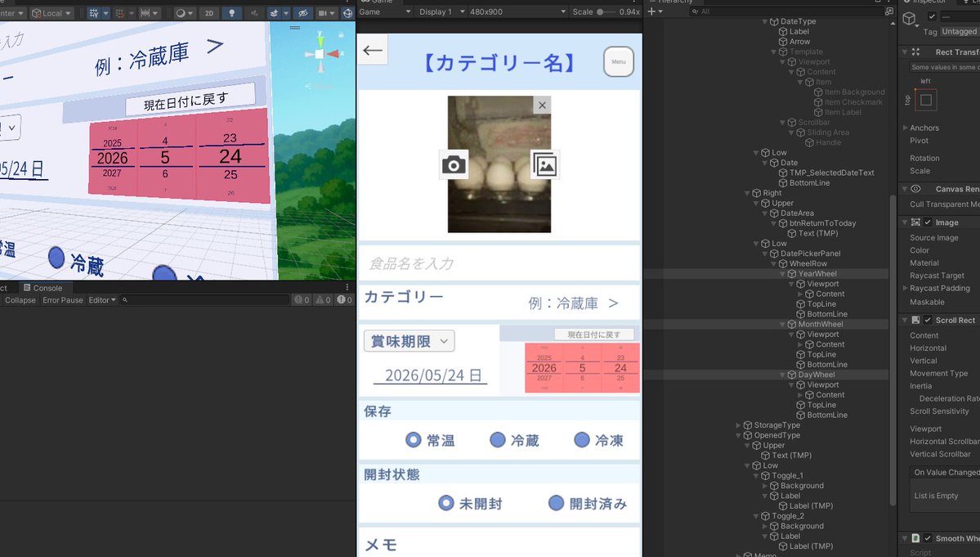
Task: Open Local handle rotation dropdown
Action: 51,12
